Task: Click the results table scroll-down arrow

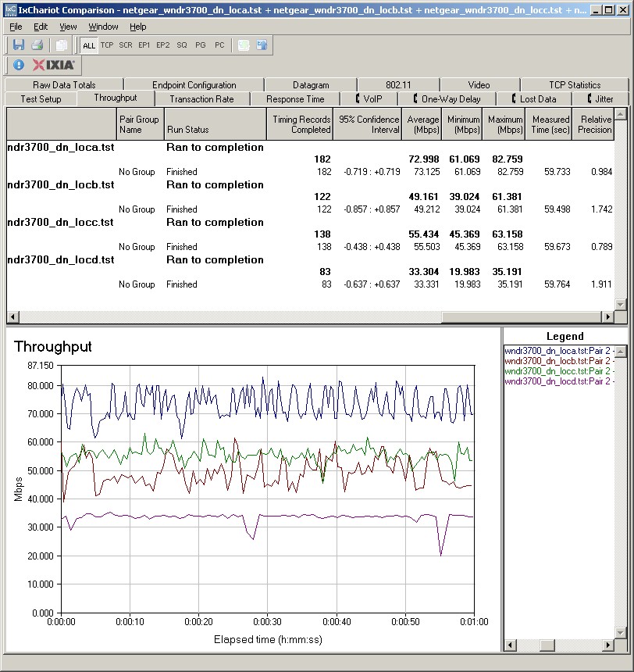Action: click(x=620, y=304)
